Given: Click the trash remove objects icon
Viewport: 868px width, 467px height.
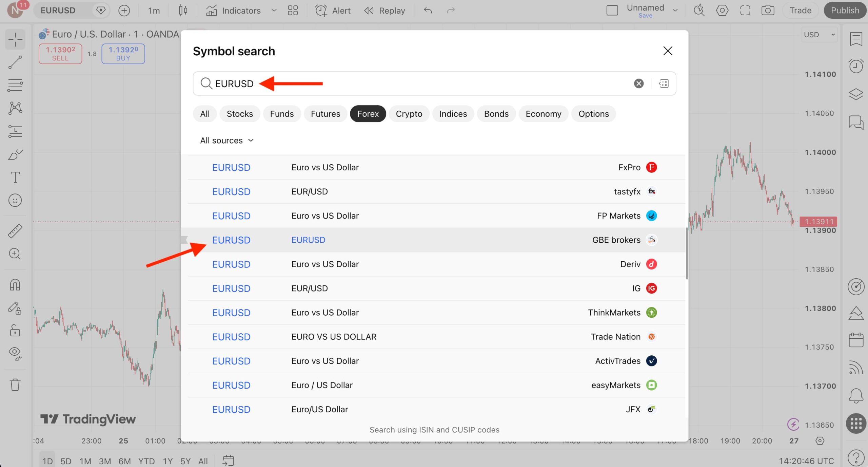Looking at the screenshot, I should 15,385.
